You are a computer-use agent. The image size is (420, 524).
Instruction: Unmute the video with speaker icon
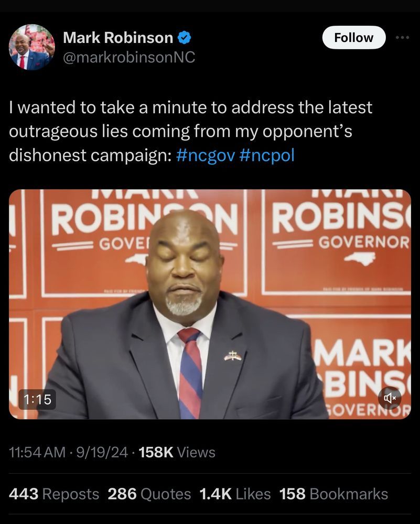[x=390, y=398]
